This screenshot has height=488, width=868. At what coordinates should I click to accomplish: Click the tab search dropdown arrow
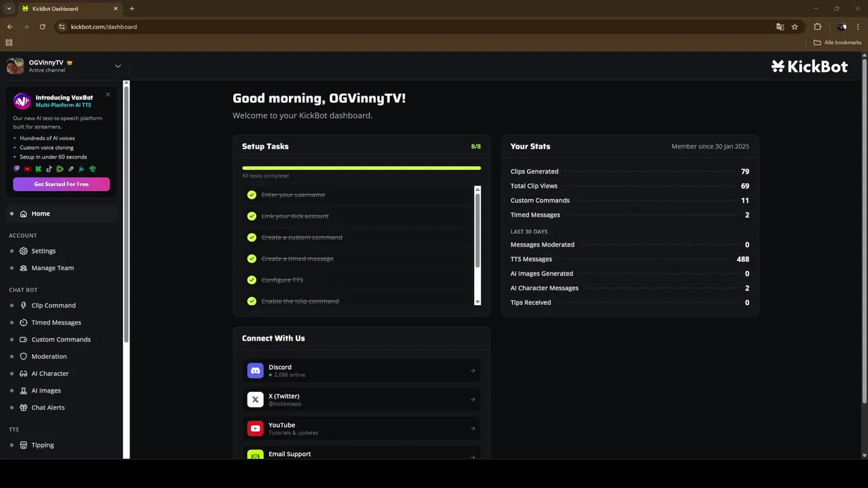pyautogui.click(x=9, y=9)
